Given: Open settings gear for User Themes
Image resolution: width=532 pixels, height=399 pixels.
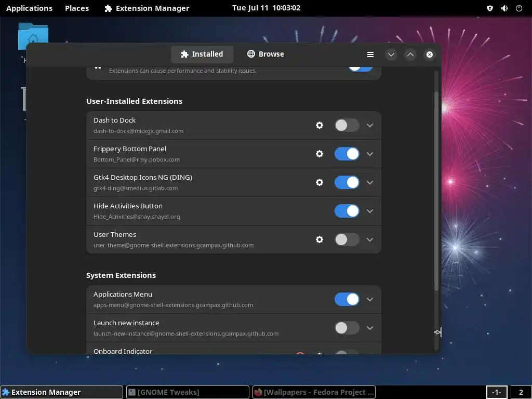Looking at the screenshot, I should (320, 240).
